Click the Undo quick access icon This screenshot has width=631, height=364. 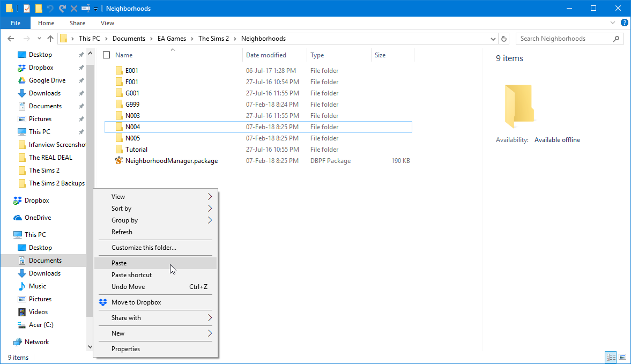(50, 9)
